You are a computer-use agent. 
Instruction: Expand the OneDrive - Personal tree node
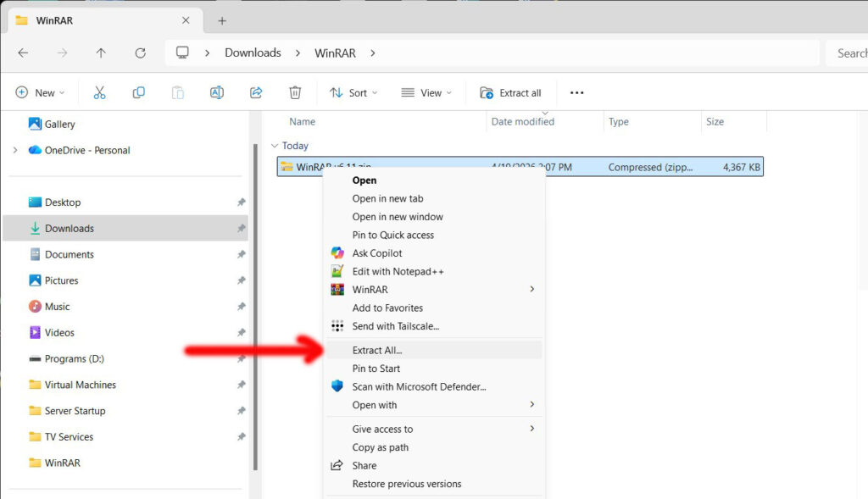[x=15, y=150]
